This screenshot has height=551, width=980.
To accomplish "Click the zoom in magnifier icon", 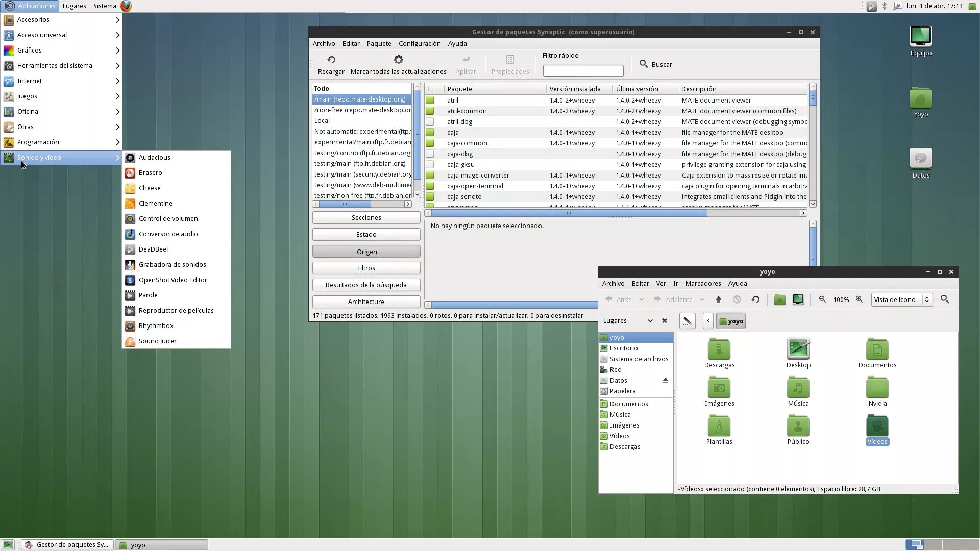I will 860,299.
